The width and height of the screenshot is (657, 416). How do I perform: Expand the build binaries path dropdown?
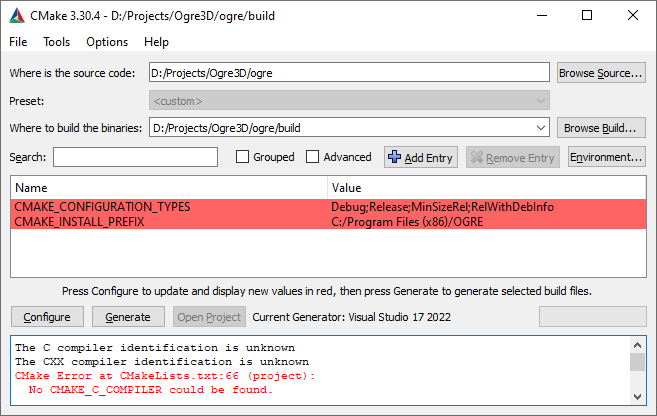541,128
